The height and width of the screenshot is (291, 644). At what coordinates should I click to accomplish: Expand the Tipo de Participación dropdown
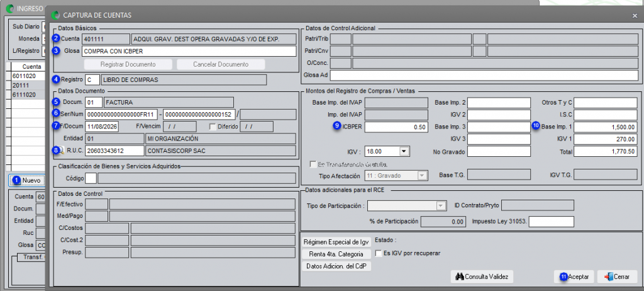pos(441,205)
